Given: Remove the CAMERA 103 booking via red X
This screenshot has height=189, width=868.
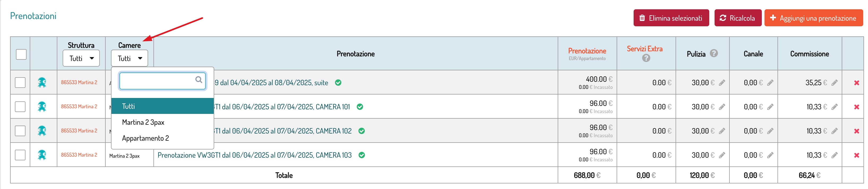Looking at the screenshot, I should (856, 155).
